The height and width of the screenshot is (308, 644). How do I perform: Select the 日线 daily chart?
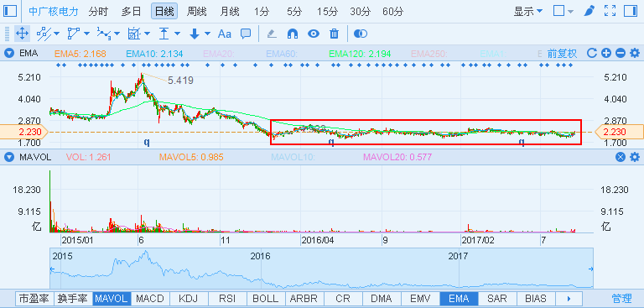(164, 12)
